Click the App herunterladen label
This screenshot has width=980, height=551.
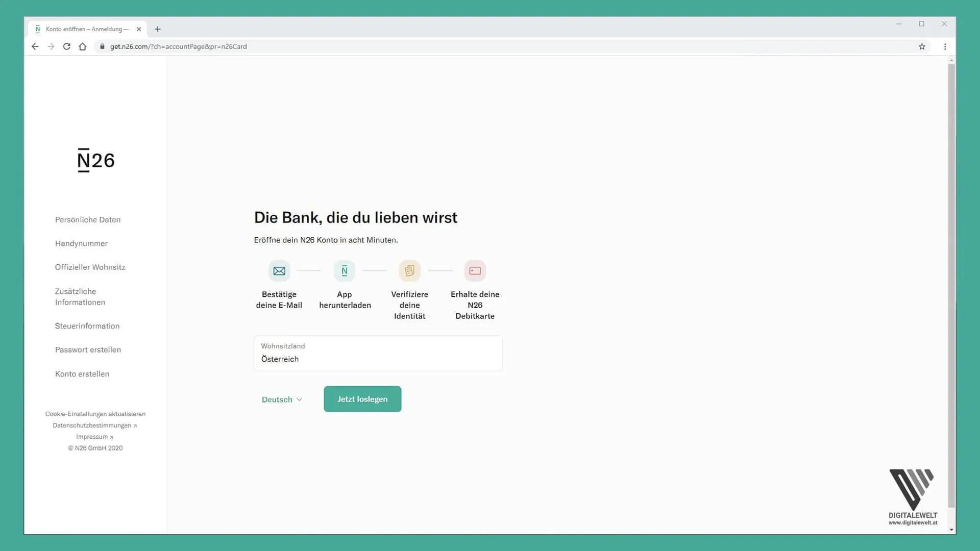[345, 299]
